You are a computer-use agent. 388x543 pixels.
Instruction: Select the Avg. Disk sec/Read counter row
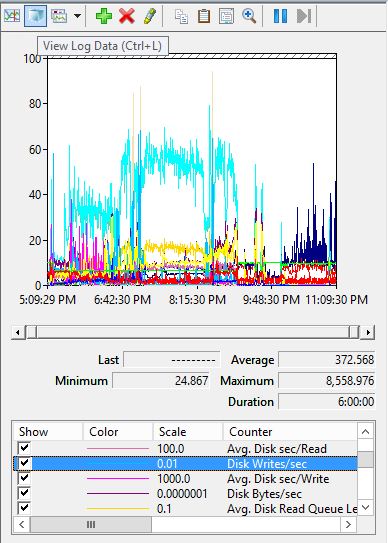coord(185,448)
